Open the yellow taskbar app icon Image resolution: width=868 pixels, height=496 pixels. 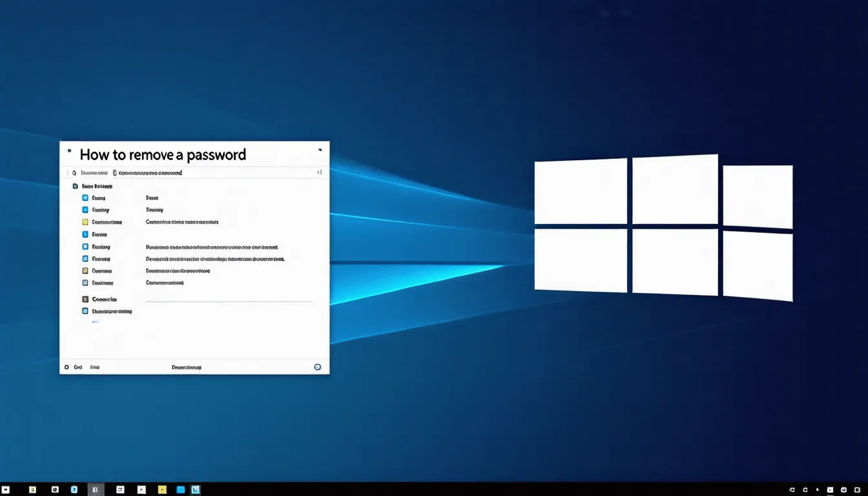tap(162, 490)
